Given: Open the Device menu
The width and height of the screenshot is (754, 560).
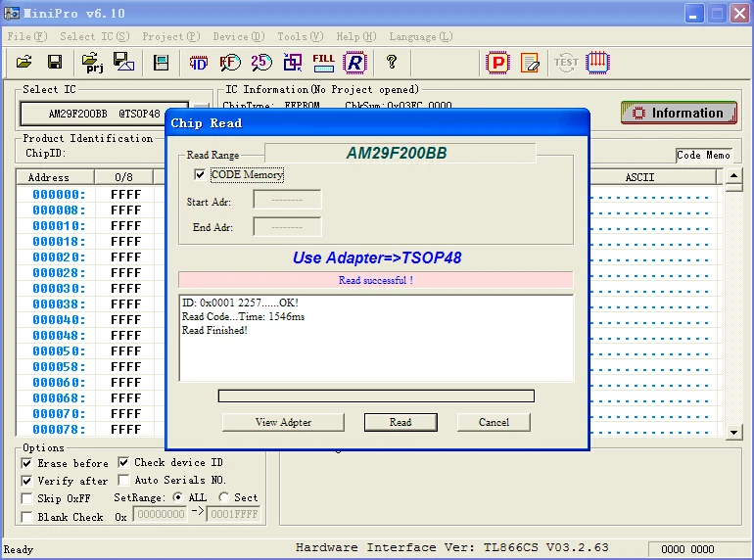Looking at the screenshot, I should click(239, 36).
